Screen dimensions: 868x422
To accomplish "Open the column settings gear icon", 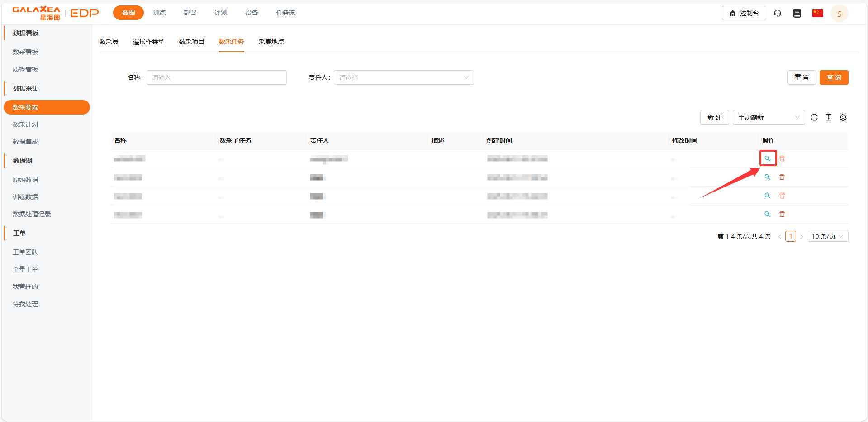I will pos(843,117).
